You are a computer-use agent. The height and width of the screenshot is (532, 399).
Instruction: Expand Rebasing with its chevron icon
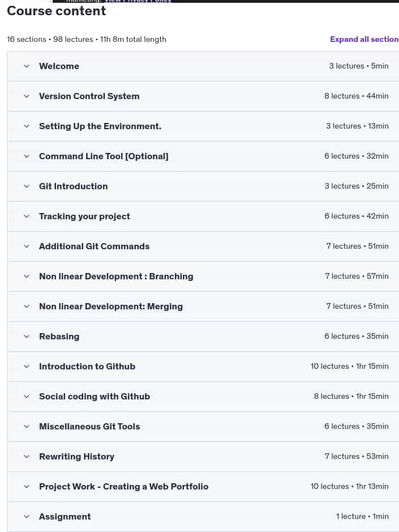point(27,337)
